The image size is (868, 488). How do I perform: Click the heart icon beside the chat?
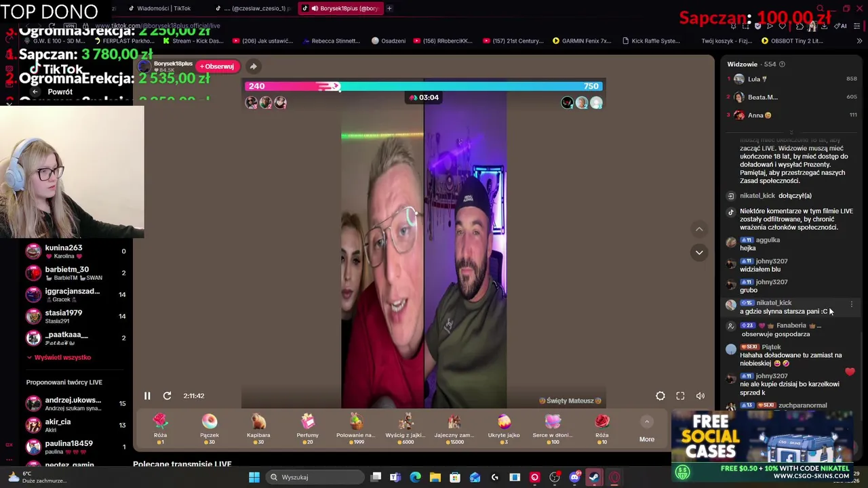(850, 371)
